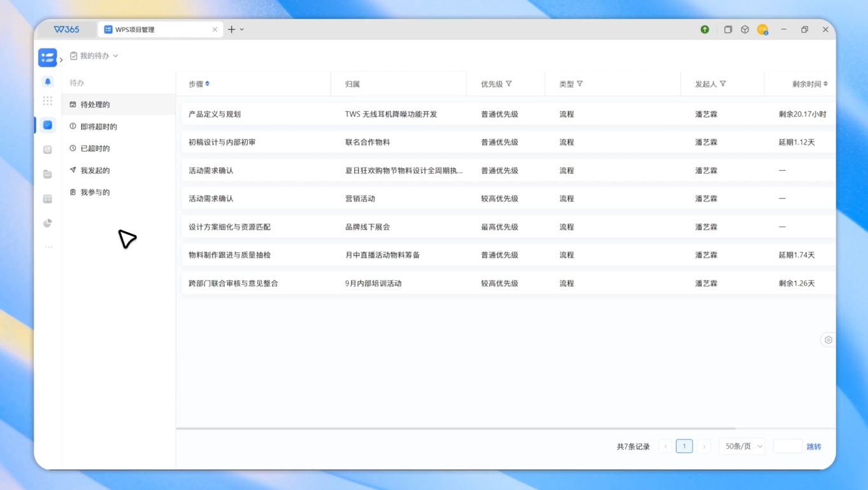Open the yellow user avatar

coord(762,29)
